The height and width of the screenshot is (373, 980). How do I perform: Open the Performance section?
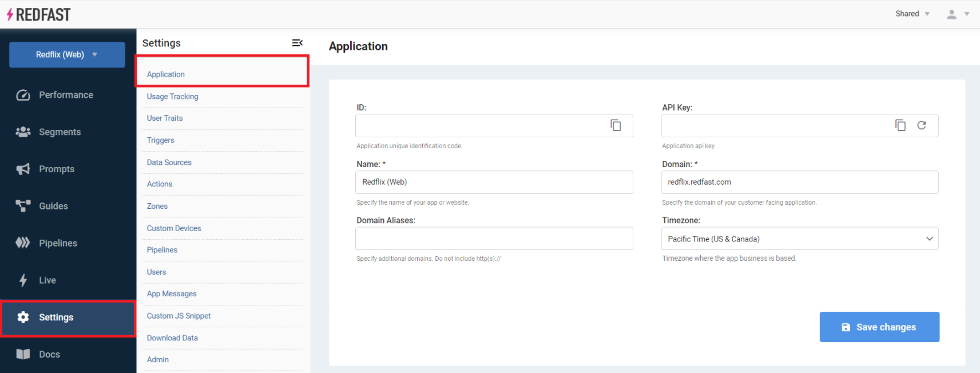pos(66,95)
